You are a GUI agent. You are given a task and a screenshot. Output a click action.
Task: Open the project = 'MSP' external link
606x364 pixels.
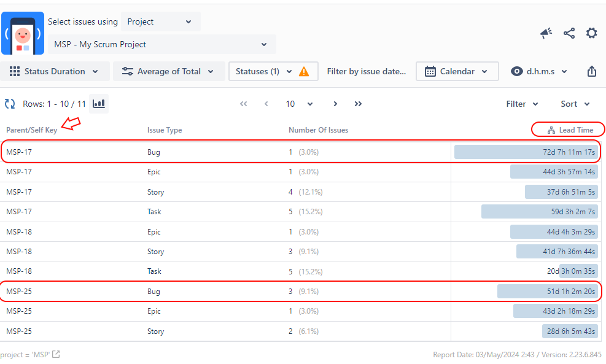pos(55,354)
